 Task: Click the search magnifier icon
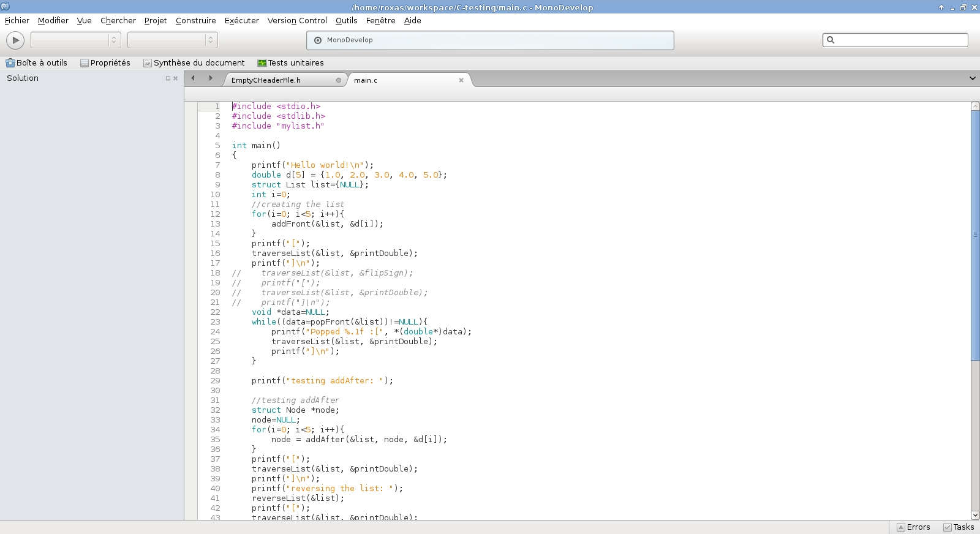831,40
